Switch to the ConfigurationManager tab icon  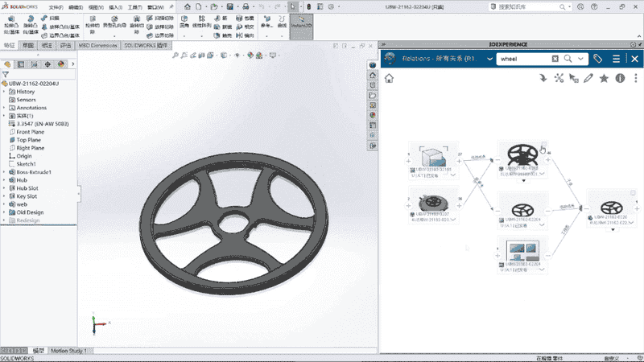point(34,64)
